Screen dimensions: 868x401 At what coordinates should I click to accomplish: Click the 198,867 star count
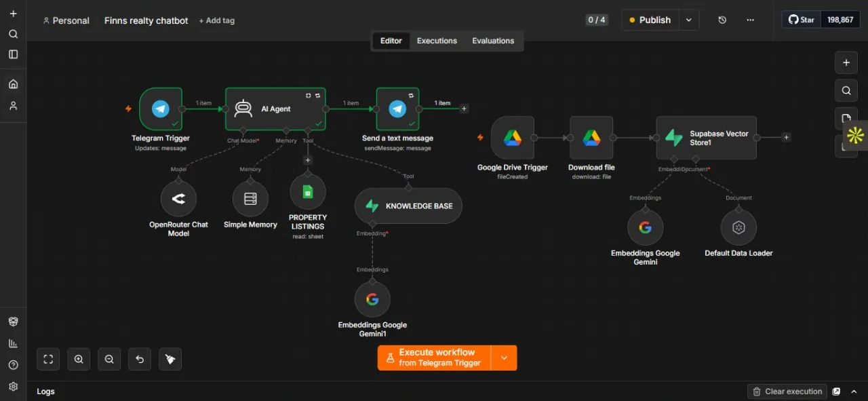click(840, 20)
